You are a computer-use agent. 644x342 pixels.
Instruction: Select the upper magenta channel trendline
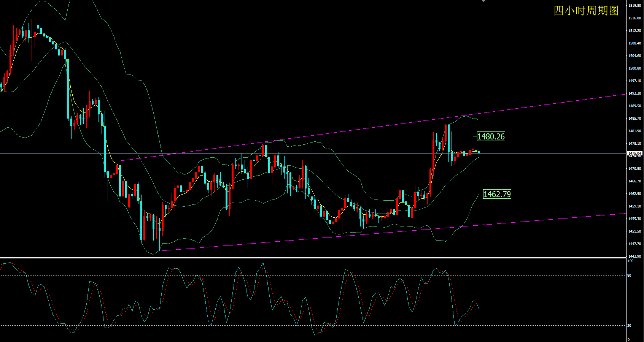click(x=373, y=128)
